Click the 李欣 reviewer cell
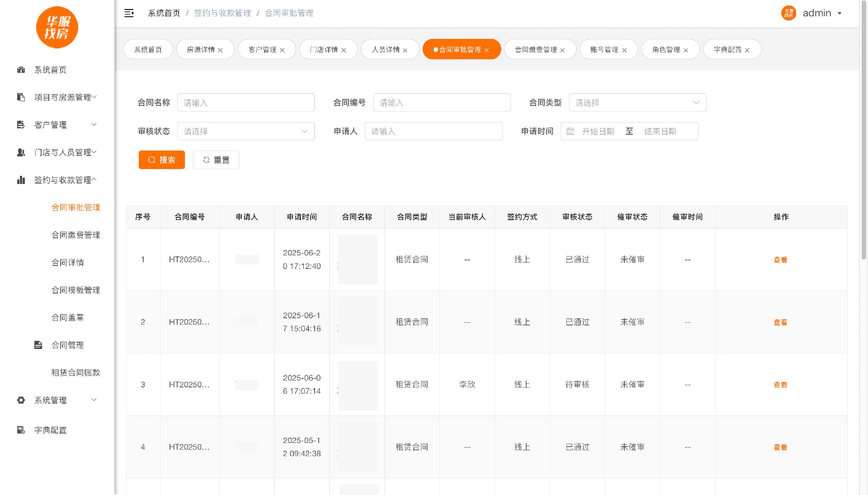This screenshot has height=495, width=868. (x=467, y=384)
